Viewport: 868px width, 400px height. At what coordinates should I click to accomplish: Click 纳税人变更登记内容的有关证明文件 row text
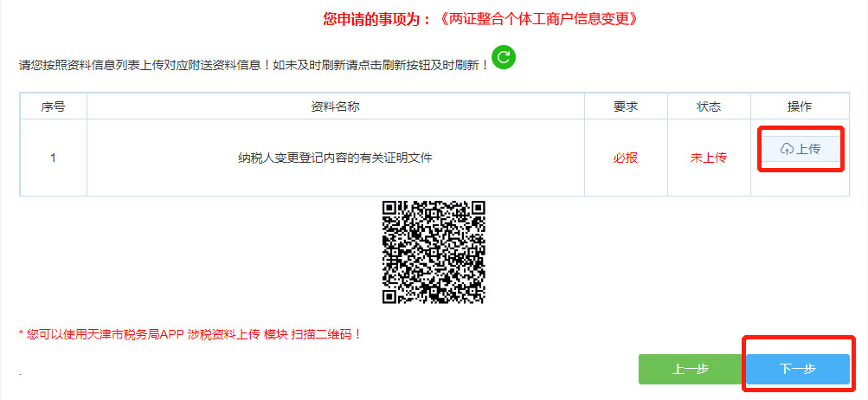pos(335,158)
